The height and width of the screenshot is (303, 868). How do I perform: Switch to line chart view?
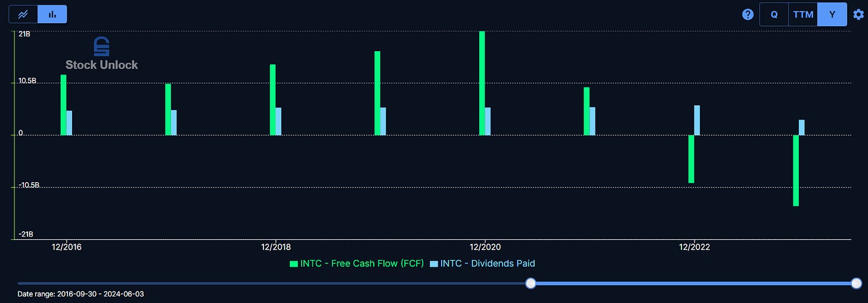[23, 14]
